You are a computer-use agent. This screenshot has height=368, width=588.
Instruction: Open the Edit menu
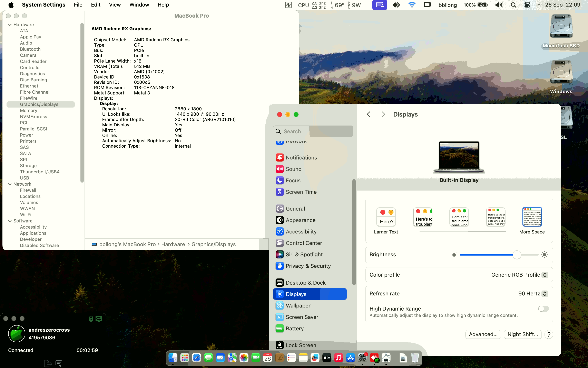96,5
